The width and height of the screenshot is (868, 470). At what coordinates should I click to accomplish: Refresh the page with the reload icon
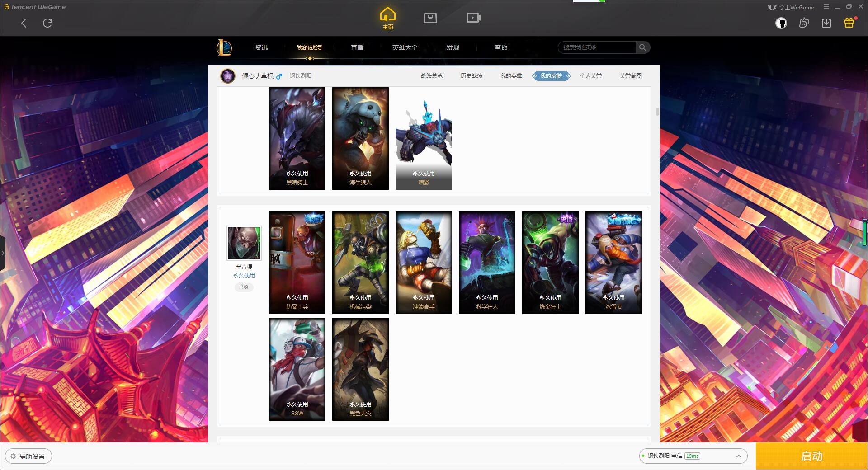47,23
